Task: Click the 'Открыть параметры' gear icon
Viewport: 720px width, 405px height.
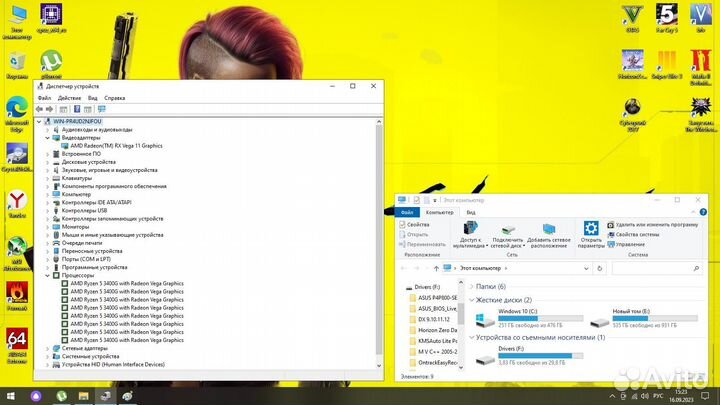Action: [591, 230]
